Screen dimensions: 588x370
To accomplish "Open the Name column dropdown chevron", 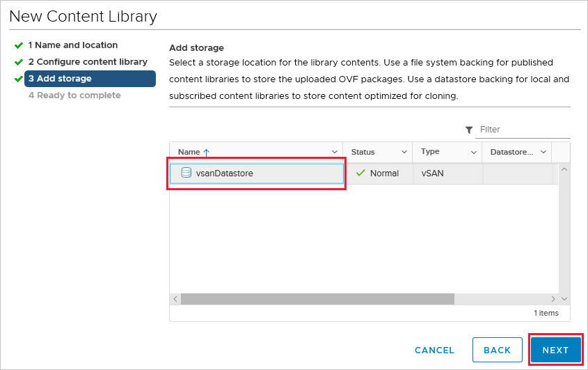I will coord(335,152).
